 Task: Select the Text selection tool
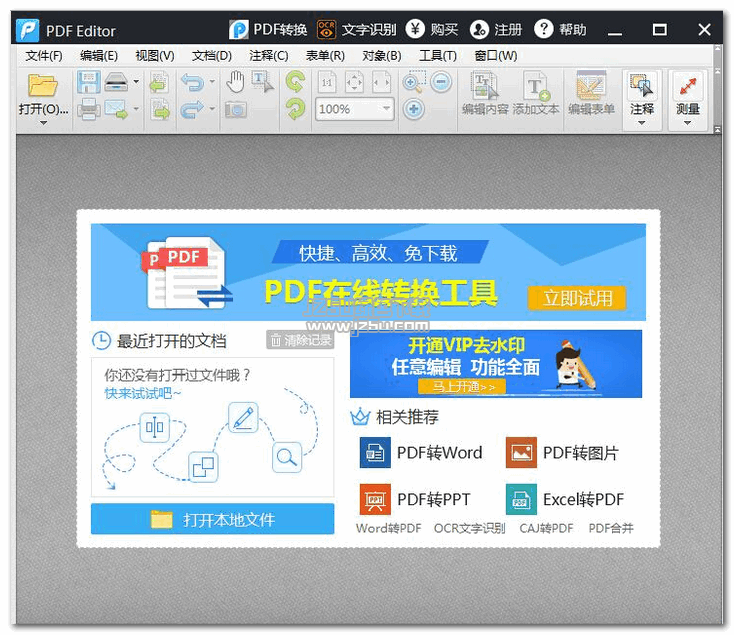[262, 82]
